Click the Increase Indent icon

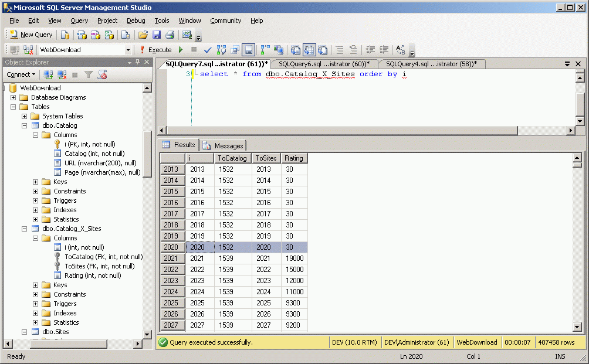click(x=384, y=50)
